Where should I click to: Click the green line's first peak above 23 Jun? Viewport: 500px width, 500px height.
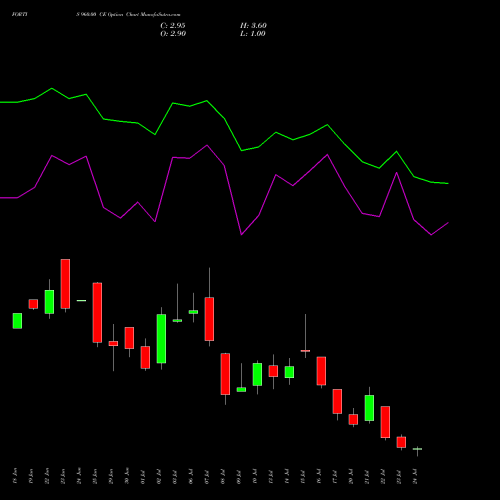pyautogui.click(x=52, y=88)
